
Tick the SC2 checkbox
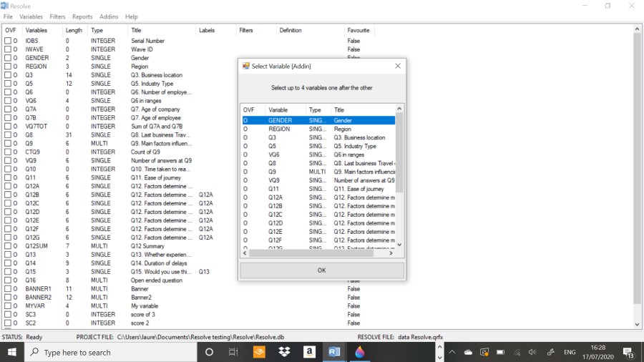coord(8,323)
